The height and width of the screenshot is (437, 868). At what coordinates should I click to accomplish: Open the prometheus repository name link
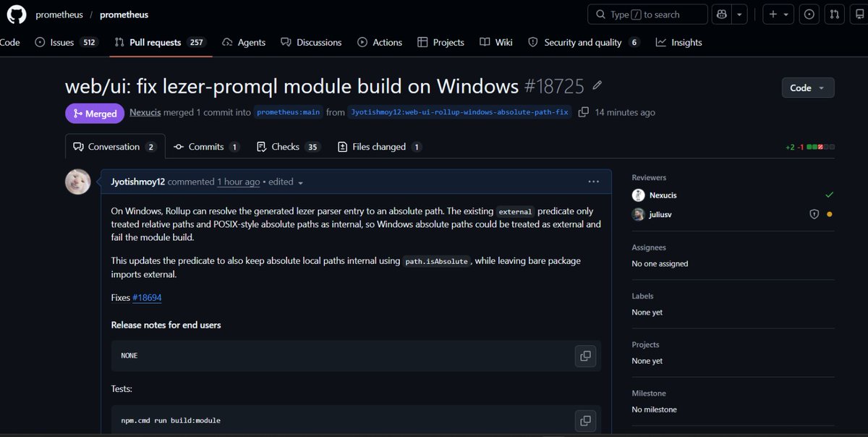[x=124, y=14]
